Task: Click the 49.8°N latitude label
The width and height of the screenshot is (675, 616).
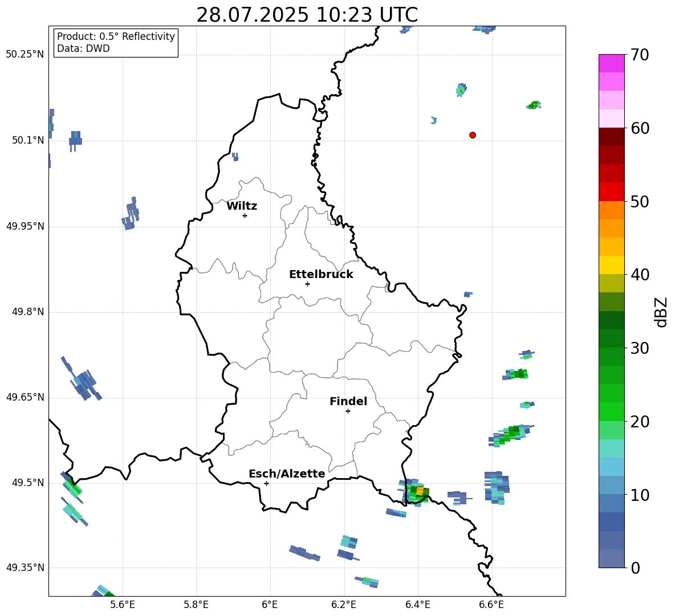Action: 27,312
